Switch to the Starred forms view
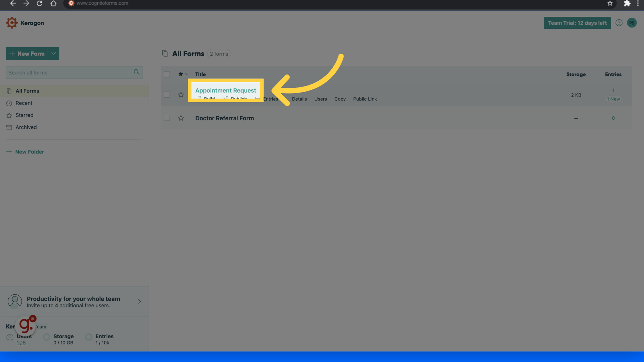Viewport: 644px width, 362px height. click(x=24, y=115)
